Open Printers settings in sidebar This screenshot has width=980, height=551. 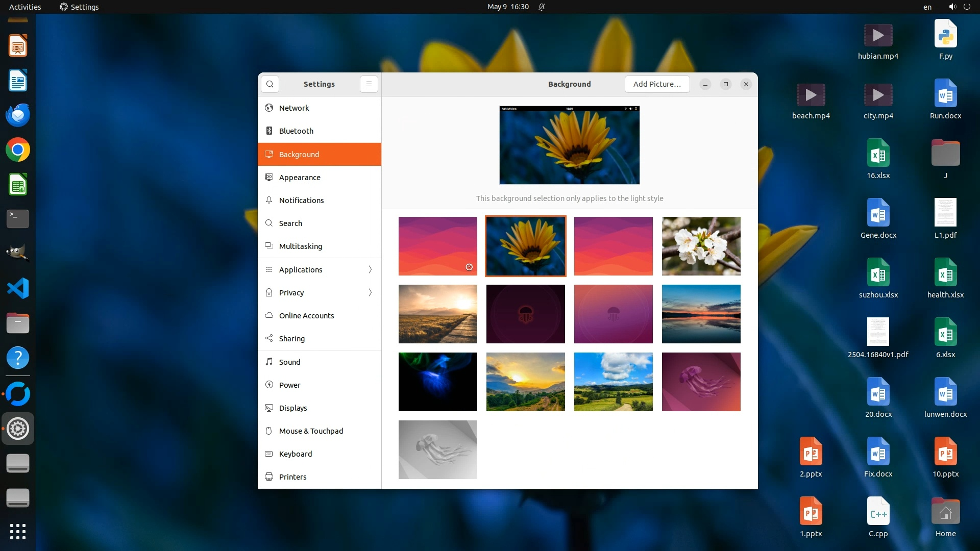[292, 477]
